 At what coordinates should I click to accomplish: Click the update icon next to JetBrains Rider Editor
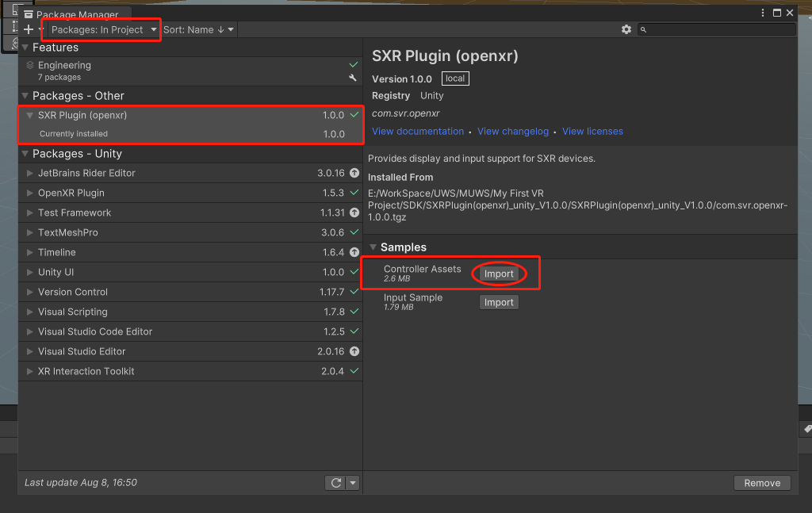pos(354,173)
